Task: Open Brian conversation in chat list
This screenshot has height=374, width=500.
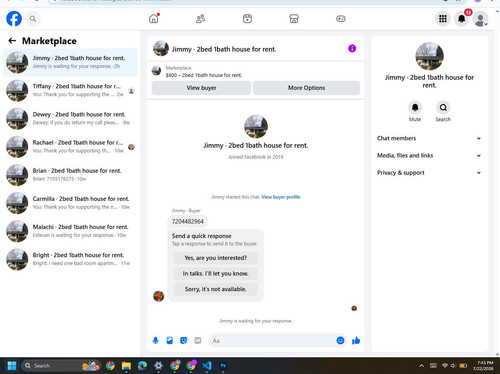Action: (70, 175)
